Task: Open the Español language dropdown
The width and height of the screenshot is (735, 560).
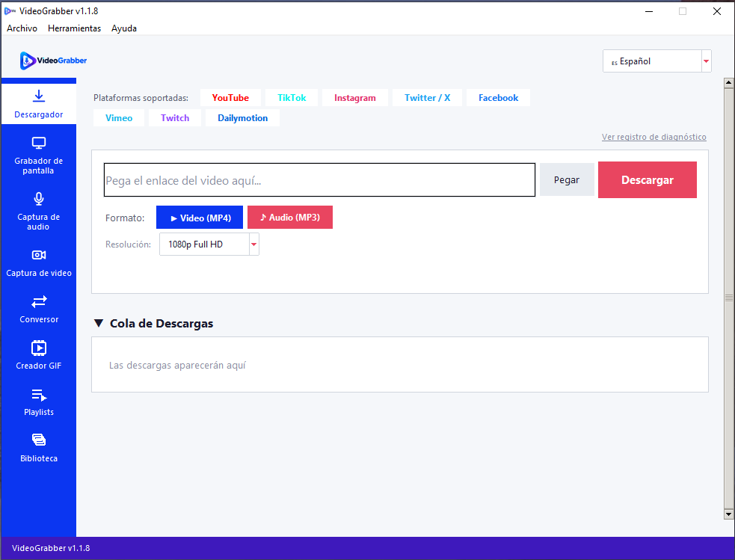Action: [657, 61]
